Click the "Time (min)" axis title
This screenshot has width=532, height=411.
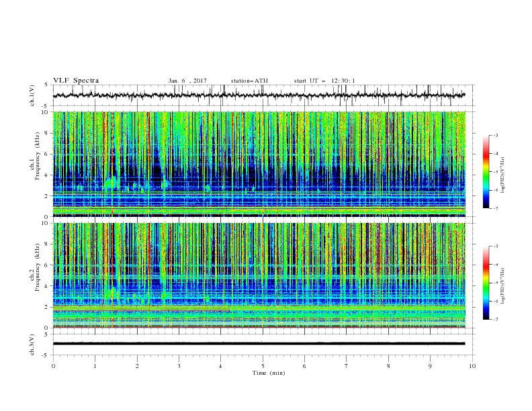coord(269,373)
